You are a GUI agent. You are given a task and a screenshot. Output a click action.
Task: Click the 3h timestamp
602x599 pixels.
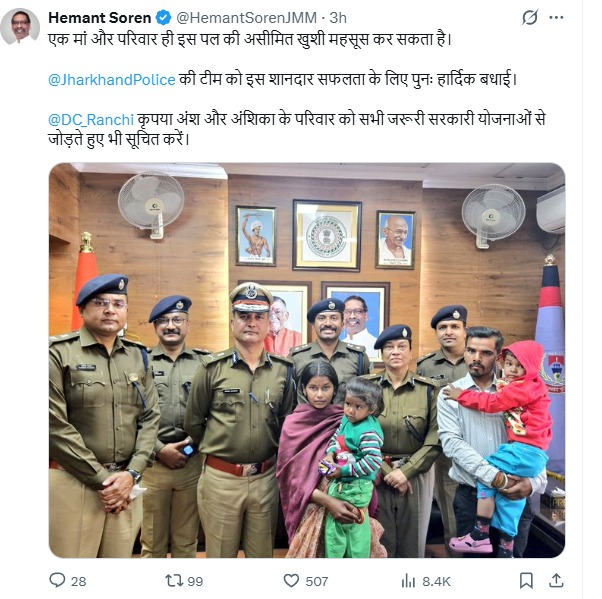(338, 18)
